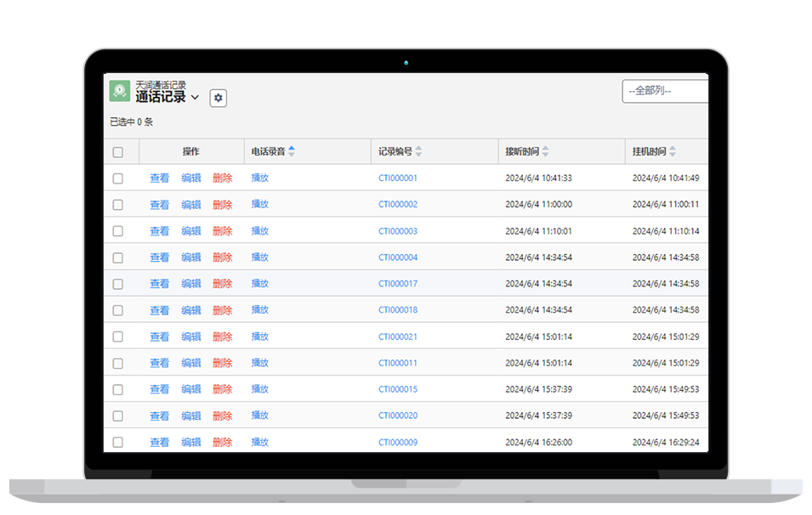Sort by 接听时间 column arrows
This screenshot has width=812, height=515.
[545, 152]
